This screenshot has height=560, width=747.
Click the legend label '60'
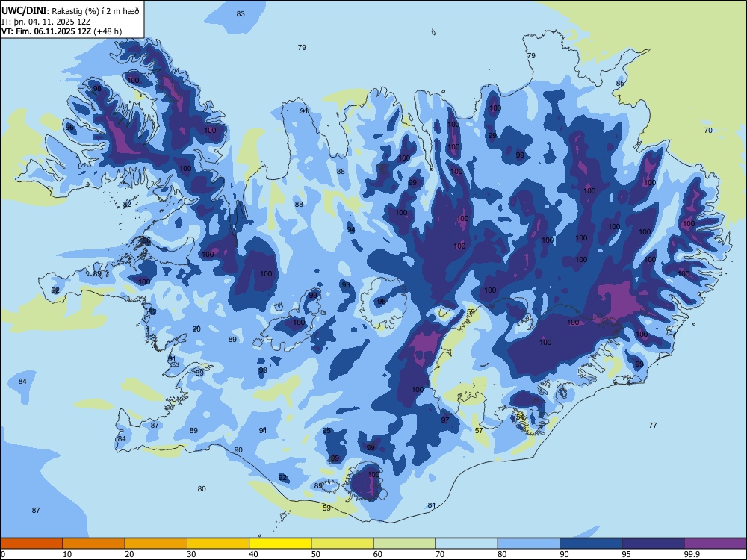click(378, 554)
